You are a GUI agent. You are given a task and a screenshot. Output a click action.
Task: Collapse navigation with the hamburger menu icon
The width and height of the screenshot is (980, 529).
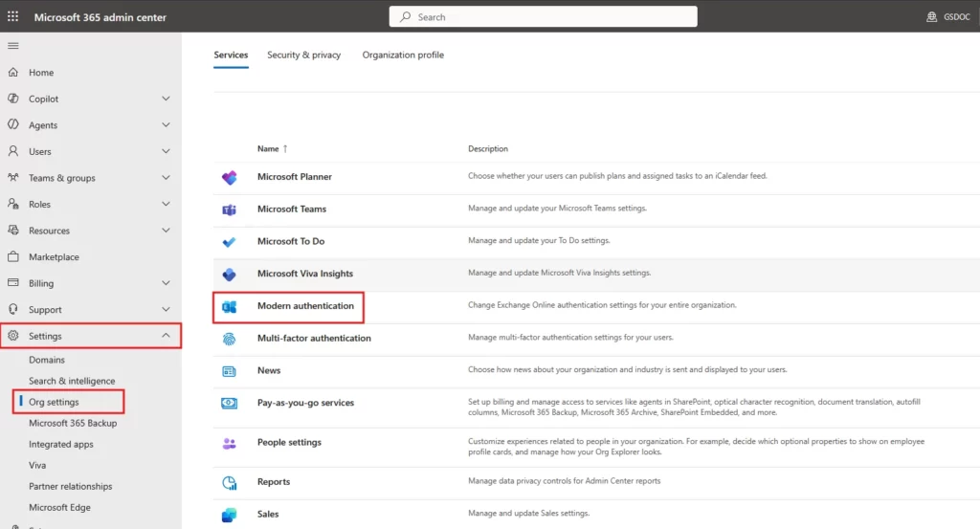(13, 46)
